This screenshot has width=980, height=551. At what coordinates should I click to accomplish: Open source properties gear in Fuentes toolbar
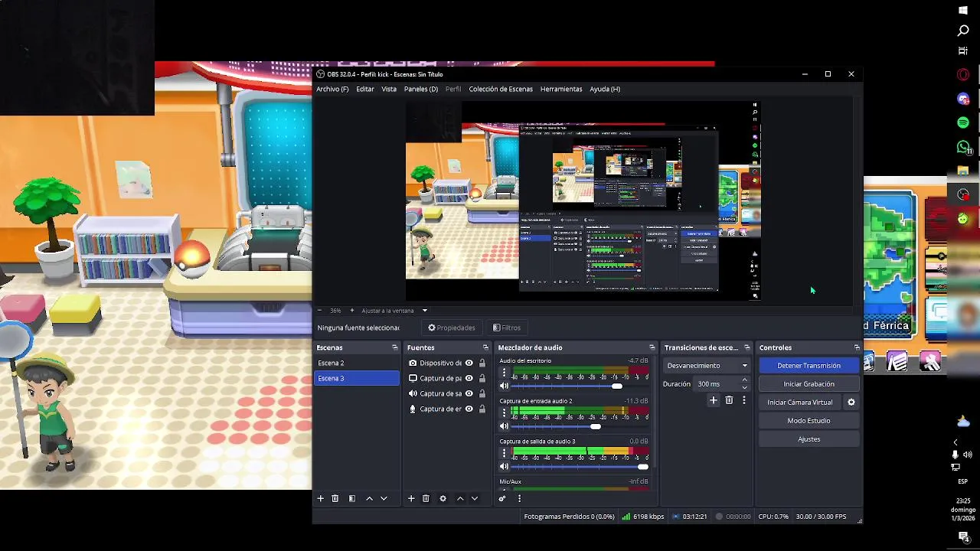[443, 498]
